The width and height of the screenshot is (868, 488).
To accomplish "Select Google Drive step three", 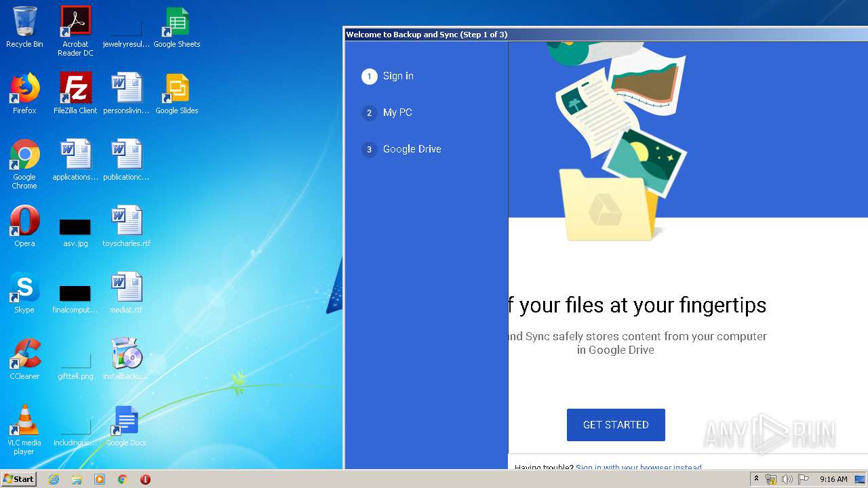I will [401, 149].
